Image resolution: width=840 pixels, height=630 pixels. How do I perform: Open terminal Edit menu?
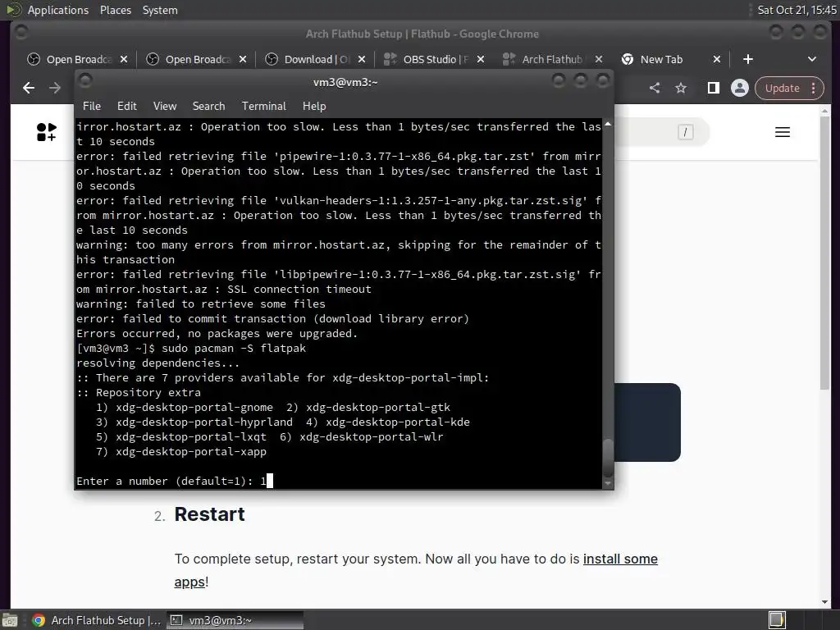[127, 106]
